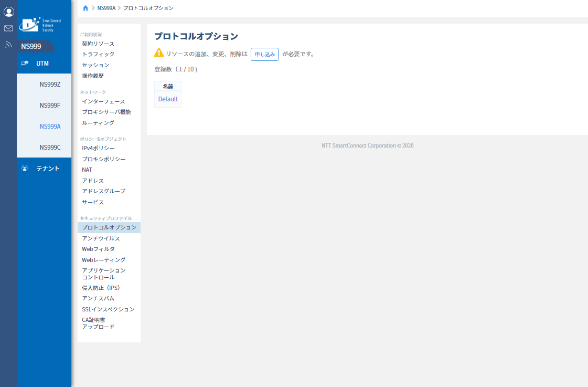Click the テナント people icon
This screenshot has height=387, width=588.
tap(25, 169)
